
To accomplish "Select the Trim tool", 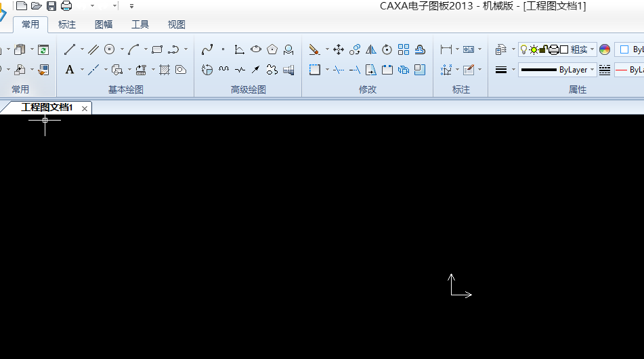I will coord(339,70).
